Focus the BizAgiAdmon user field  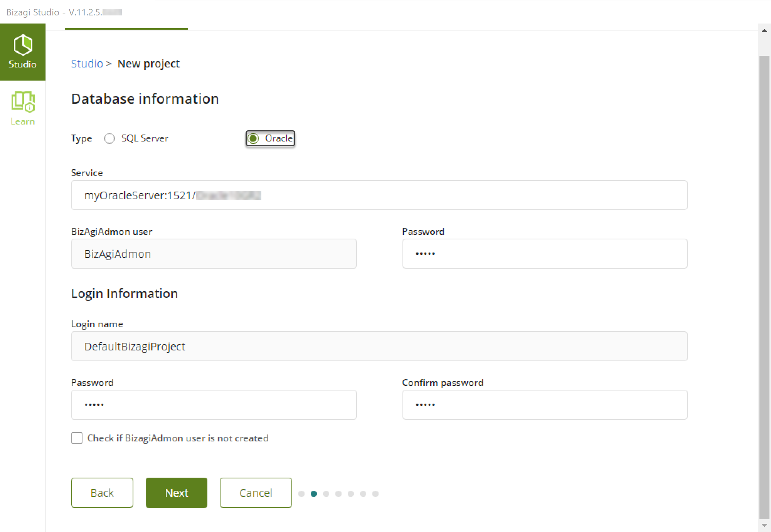click(x=214, y=254)
